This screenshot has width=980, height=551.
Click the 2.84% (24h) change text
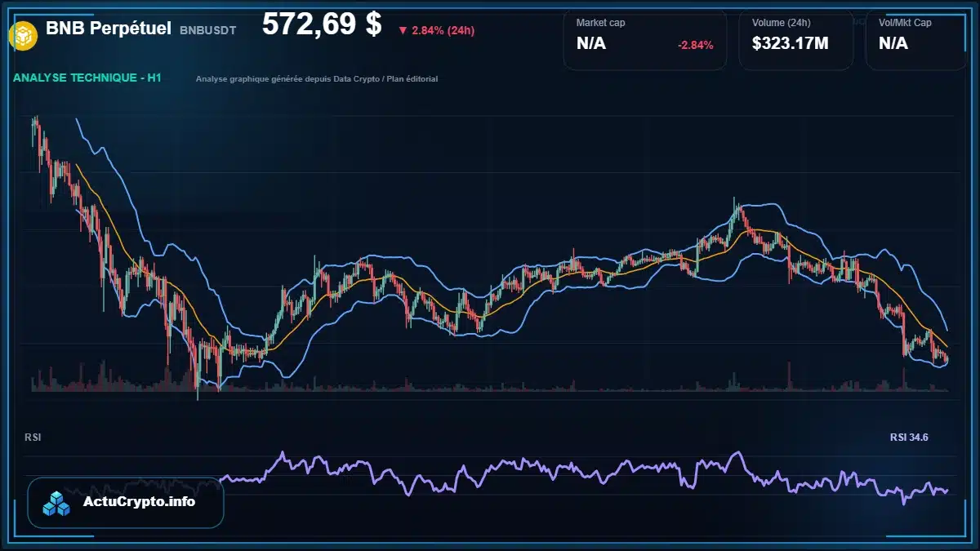443,30
